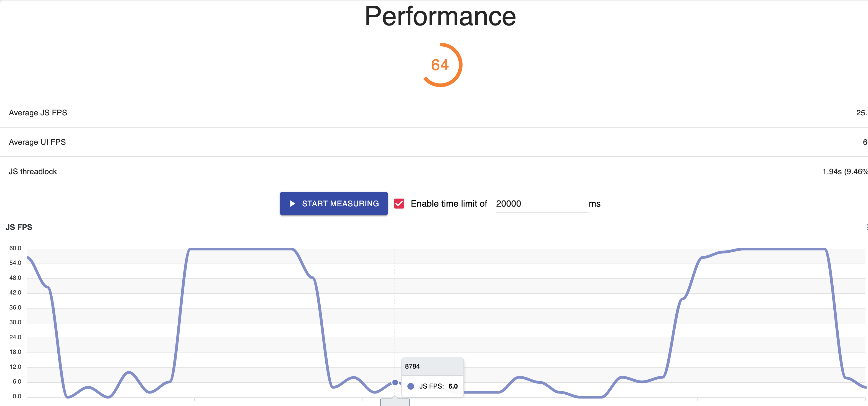Screen dimensions: 868x406
Task: Click the "Enable time limit of" label
Action: (x=448, y=204)
